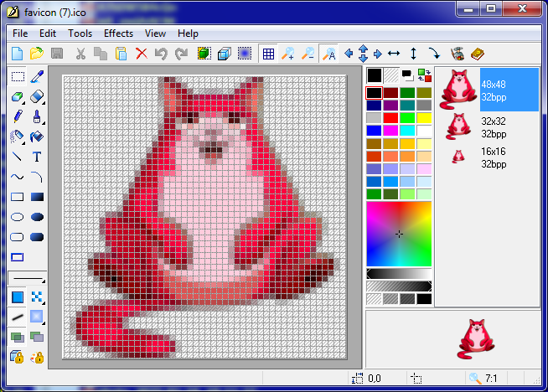Click the Copy icon in toolbar

point(101,54)
